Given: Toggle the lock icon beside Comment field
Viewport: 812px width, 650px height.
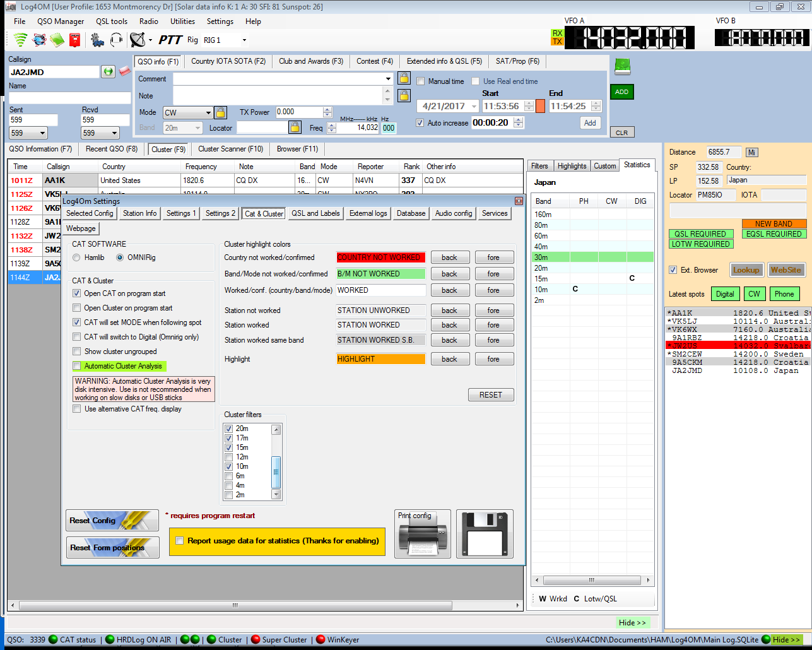Looking at the screenshot, I should [x=404, y=79].
